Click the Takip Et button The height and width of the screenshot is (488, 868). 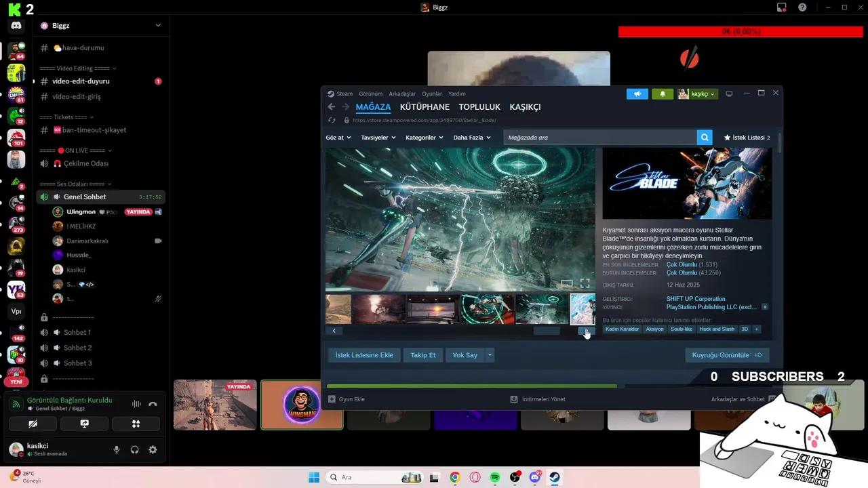coord(423,355)
